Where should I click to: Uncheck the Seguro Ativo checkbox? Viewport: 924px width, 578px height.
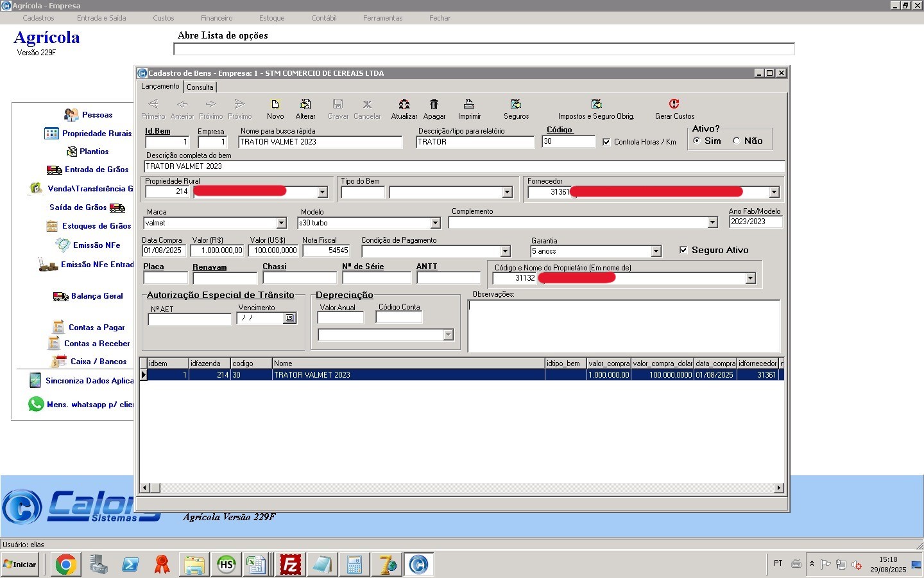tap(683, 250)
